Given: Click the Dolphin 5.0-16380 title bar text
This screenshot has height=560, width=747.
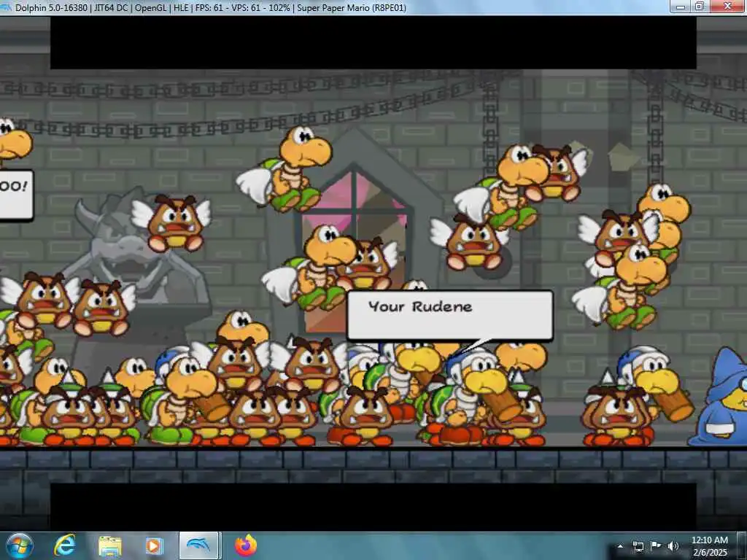Looking at the screenshot, I should [x=51, y=7].
